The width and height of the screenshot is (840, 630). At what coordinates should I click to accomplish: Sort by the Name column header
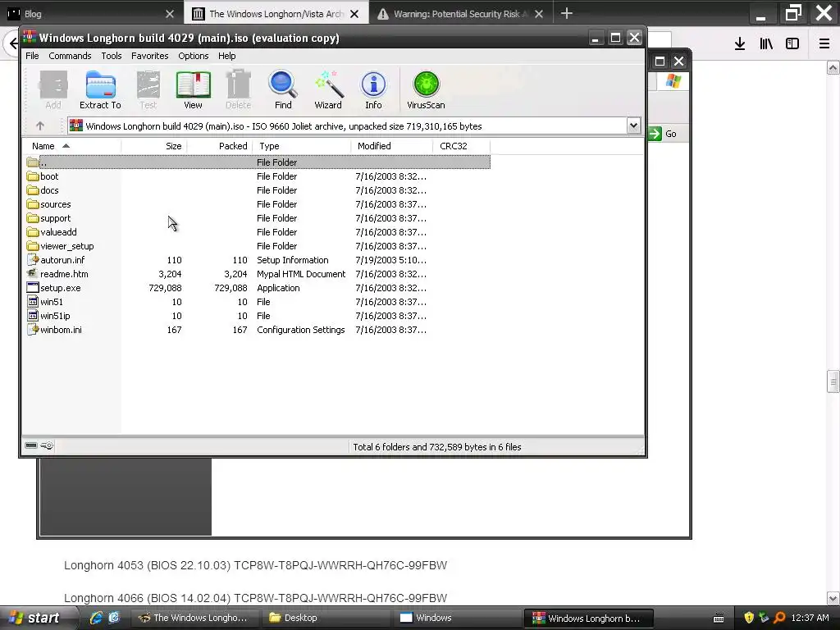pyautogui.click(x=72, y=146)
